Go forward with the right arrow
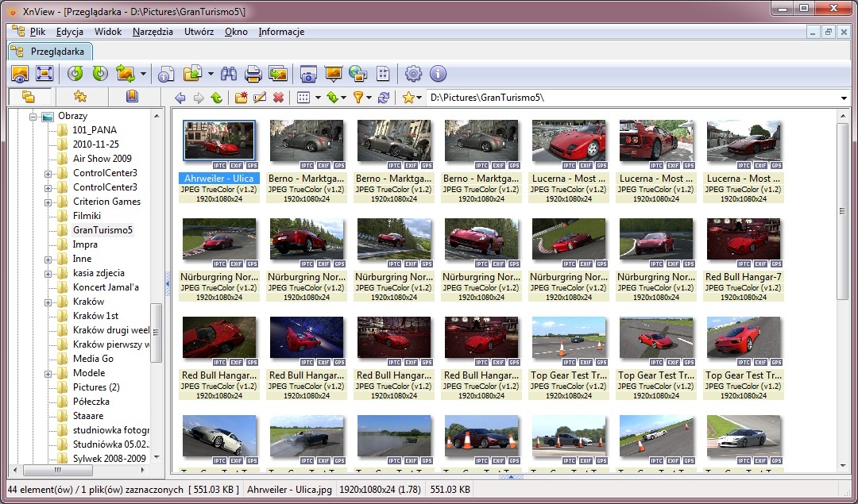This screenshot has height=504, width=858. click(199, 98)
